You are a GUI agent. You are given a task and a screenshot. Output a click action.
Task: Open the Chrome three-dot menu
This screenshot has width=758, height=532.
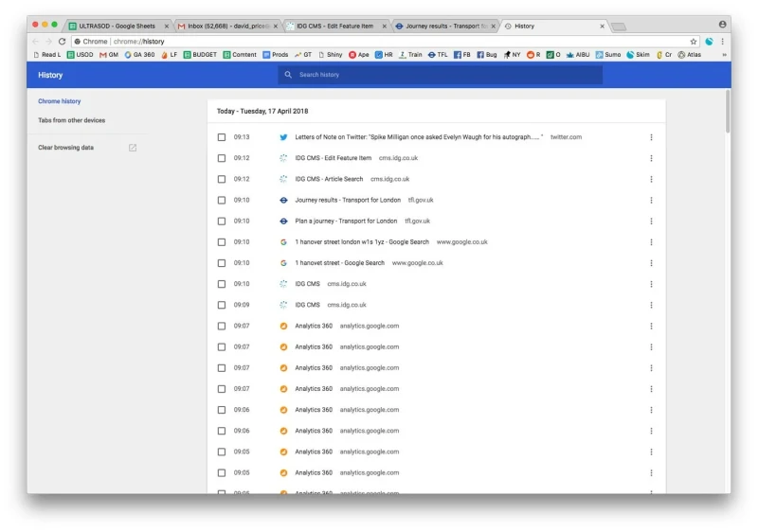723,42
